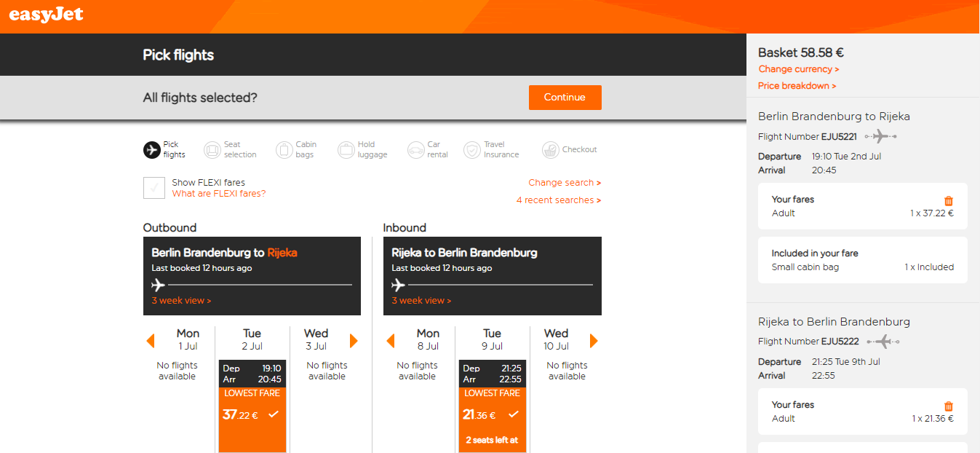Select the Seat selection step icon

pos(212,150)
